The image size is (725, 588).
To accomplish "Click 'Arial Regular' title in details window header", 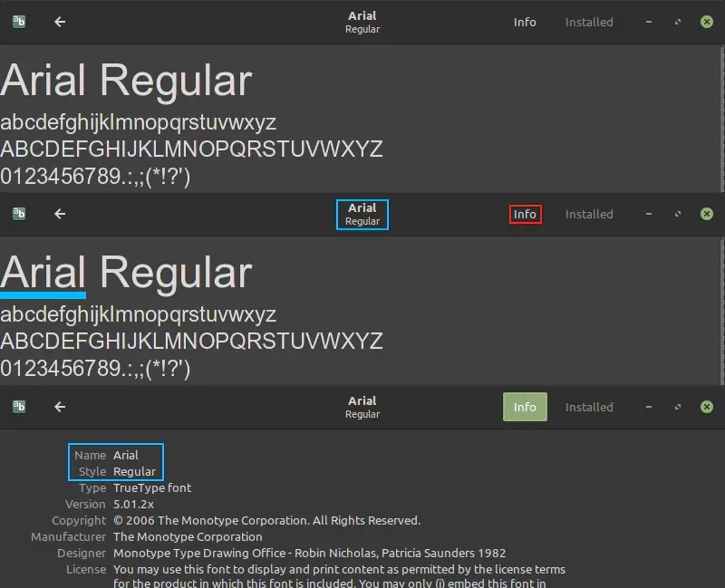I will click(x=362, y=407).
